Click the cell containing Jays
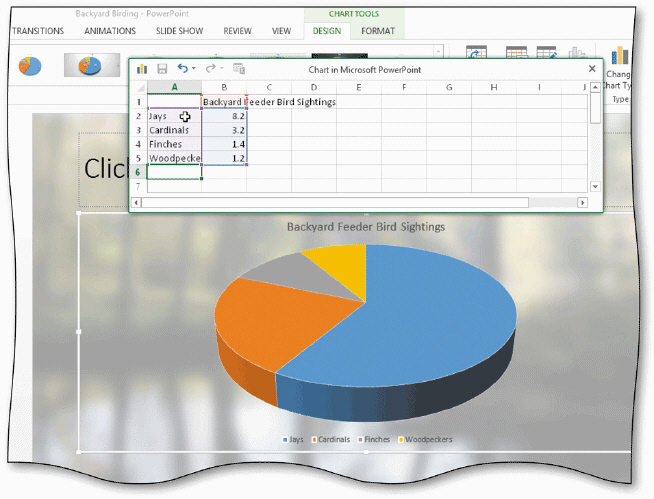Image resolution: width=654 pixels, height=499 pixels. click(174, 116)
